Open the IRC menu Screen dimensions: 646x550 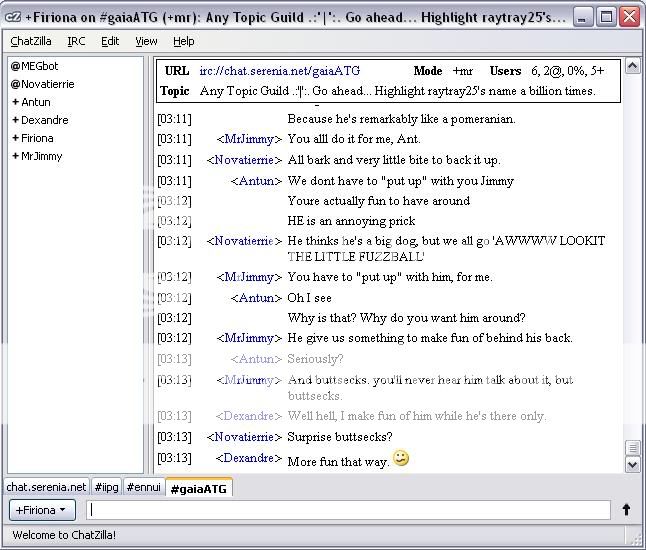tap(76, 41)
